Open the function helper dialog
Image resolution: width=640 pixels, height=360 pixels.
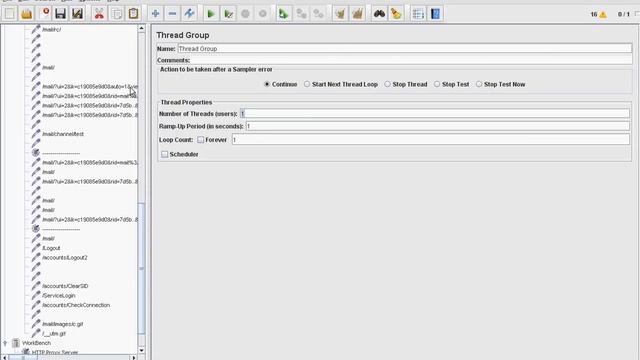point(418,14)
